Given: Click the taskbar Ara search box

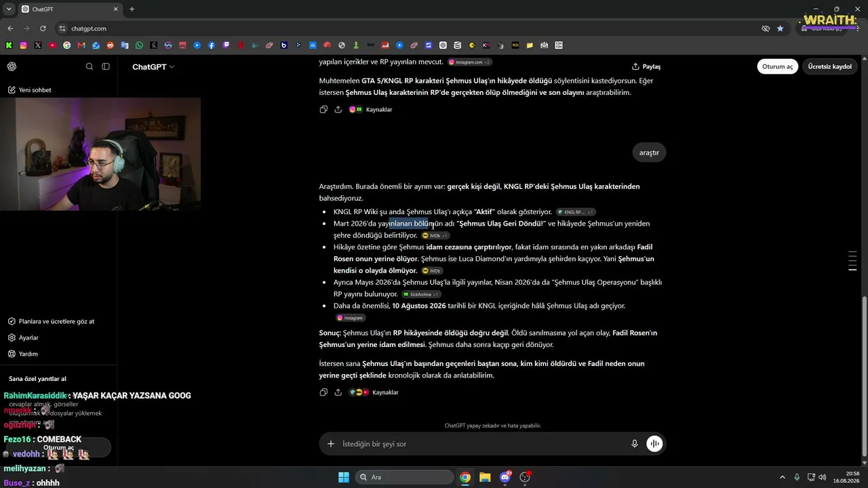Looking at the screenshot, I should tap(405, 477).
